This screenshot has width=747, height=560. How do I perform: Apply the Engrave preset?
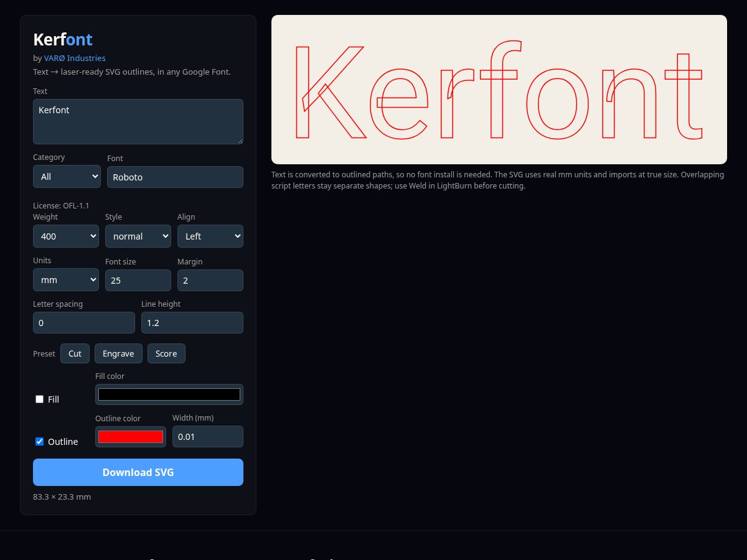118,353
